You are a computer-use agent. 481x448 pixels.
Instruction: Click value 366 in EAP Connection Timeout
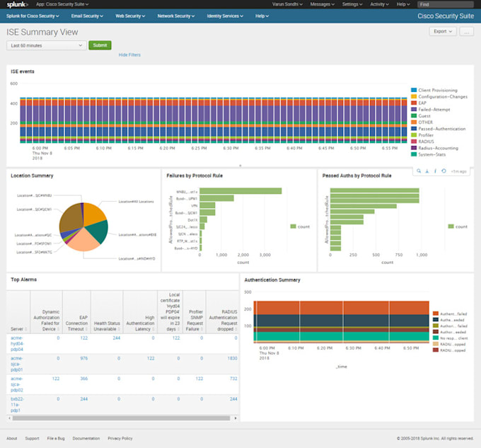tap(84, 379)
